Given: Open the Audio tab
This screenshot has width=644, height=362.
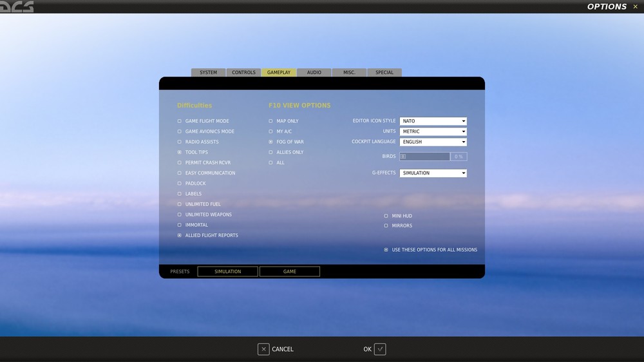Looking at the screenshot, I should [314, 72].
